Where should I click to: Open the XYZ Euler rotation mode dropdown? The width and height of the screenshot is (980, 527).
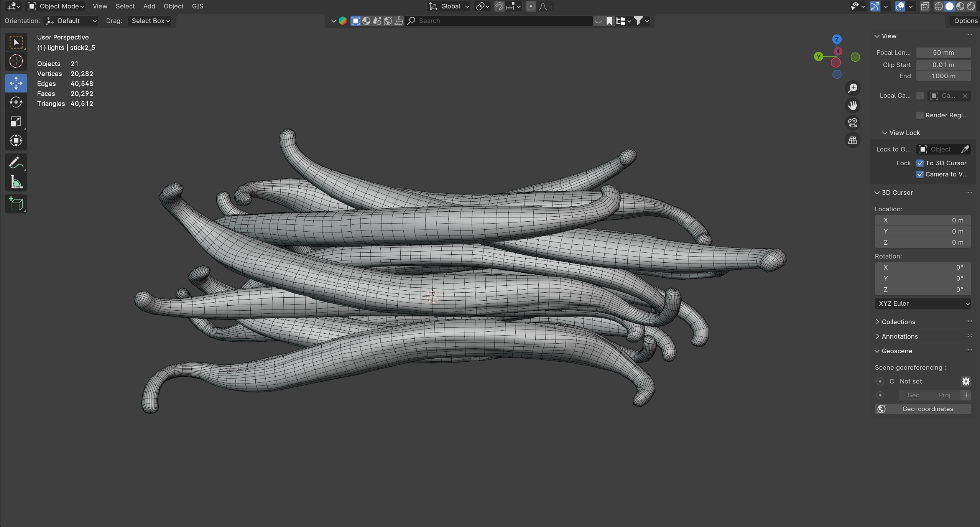click(x=922, y=303)
